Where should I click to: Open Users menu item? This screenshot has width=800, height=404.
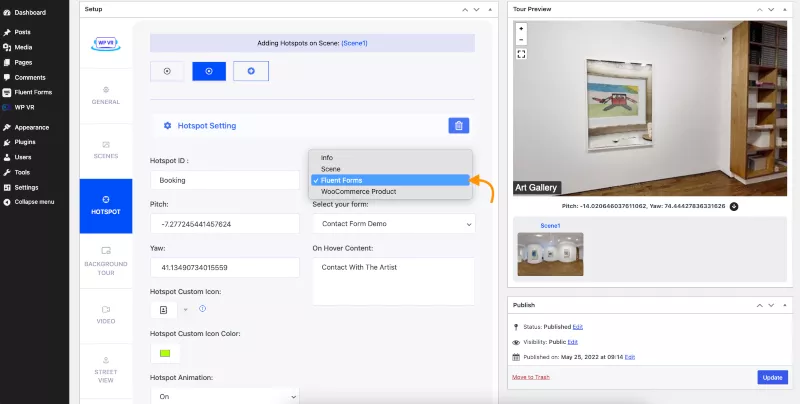click(17, 157)
